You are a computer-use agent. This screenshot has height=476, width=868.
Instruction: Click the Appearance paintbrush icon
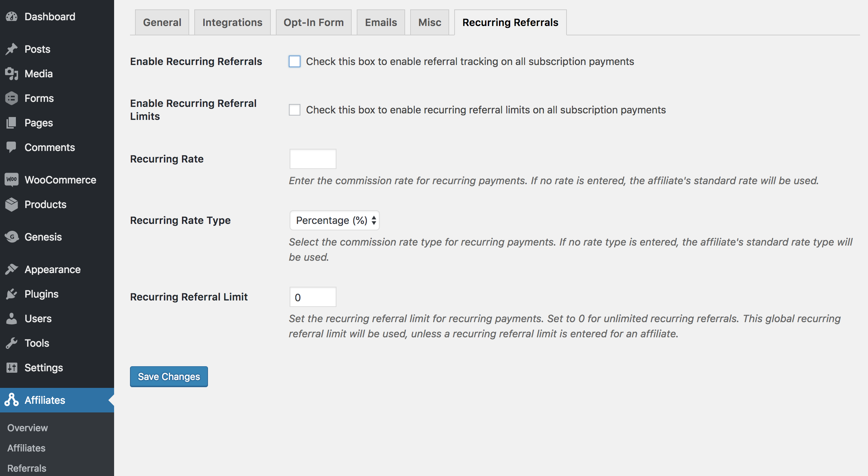point(12,269)
